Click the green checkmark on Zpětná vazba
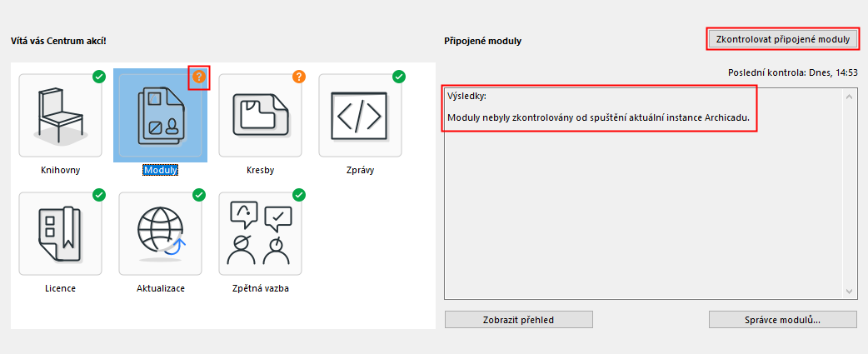 299,195
